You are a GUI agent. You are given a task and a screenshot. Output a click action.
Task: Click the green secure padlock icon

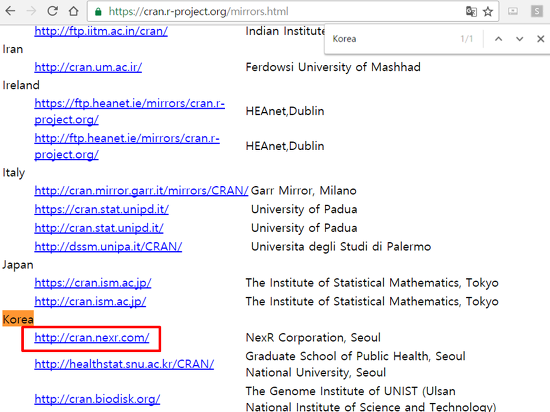(98, 12)
